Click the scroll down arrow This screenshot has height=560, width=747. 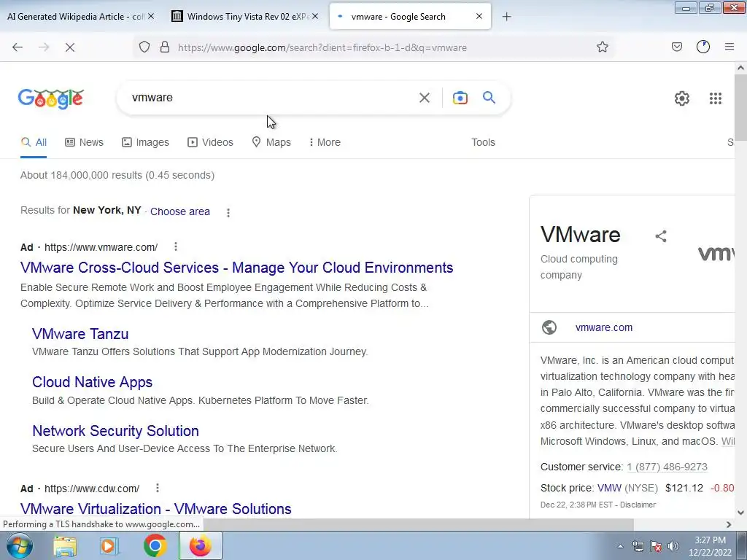tap(740, 513)
